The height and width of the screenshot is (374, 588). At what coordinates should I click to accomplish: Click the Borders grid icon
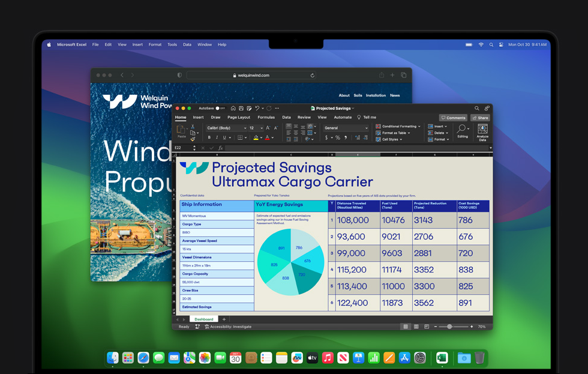coord(240,137)
